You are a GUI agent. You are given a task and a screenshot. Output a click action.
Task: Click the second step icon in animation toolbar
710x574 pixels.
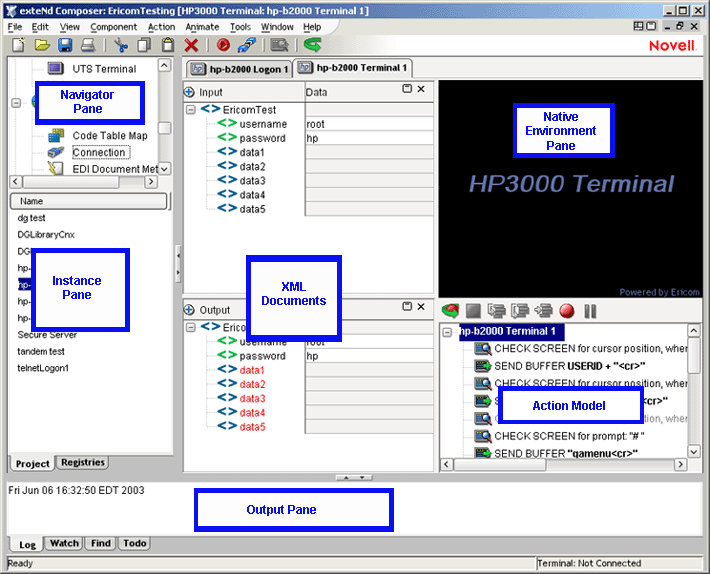click(x=520, y=311)
